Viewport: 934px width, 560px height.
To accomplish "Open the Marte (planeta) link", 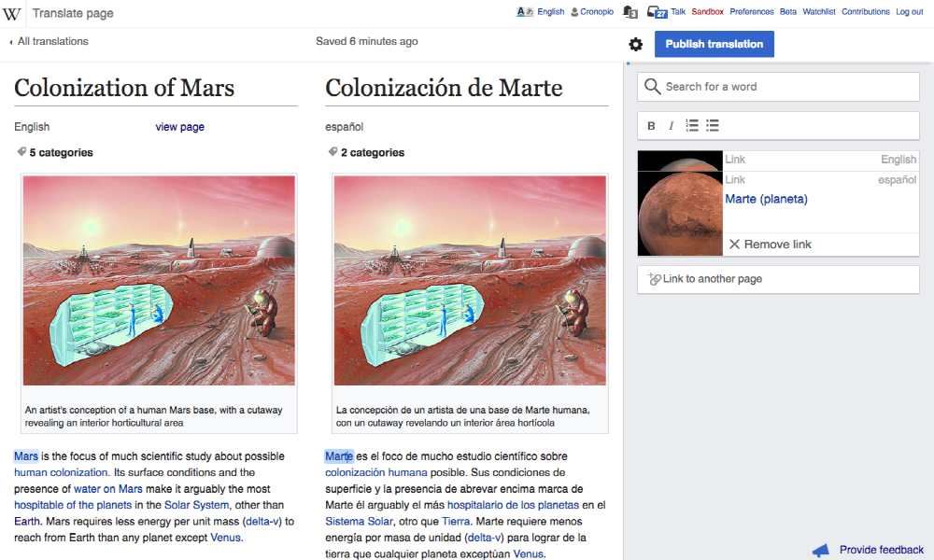I will pyautogui.click(x=766, y=199).
